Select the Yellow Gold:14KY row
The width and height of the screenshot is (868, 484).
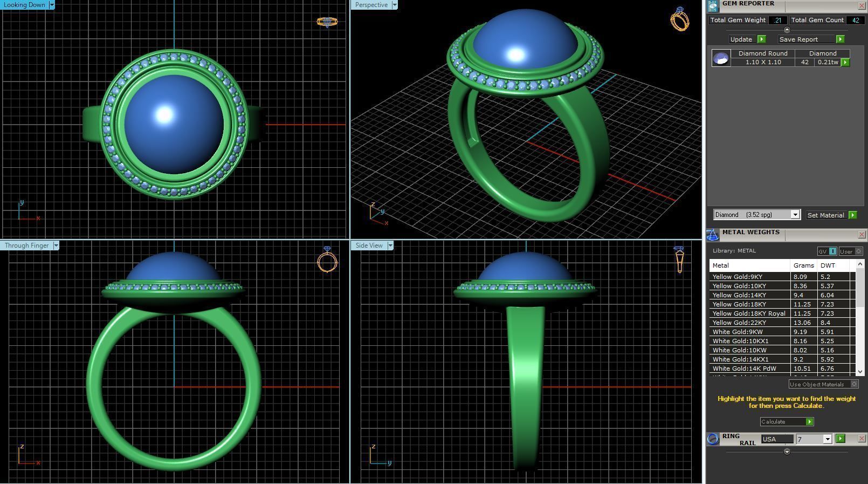pyautogui.click(x=782, y=295)
